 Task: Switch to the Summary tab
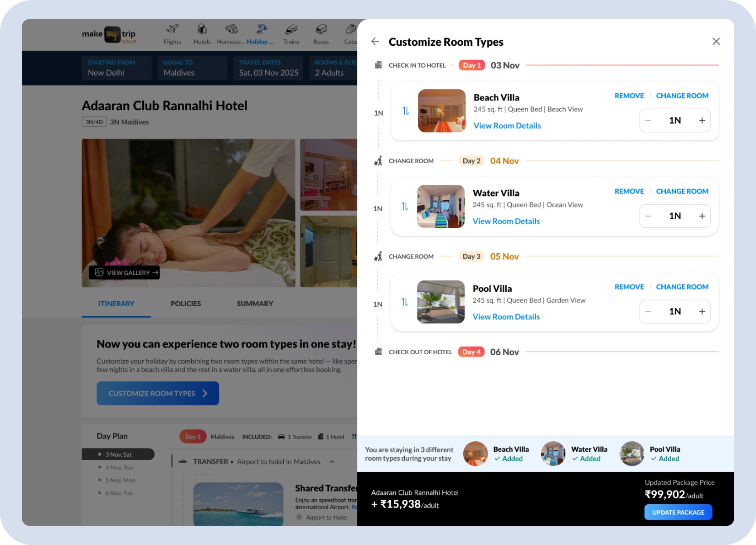255,304
